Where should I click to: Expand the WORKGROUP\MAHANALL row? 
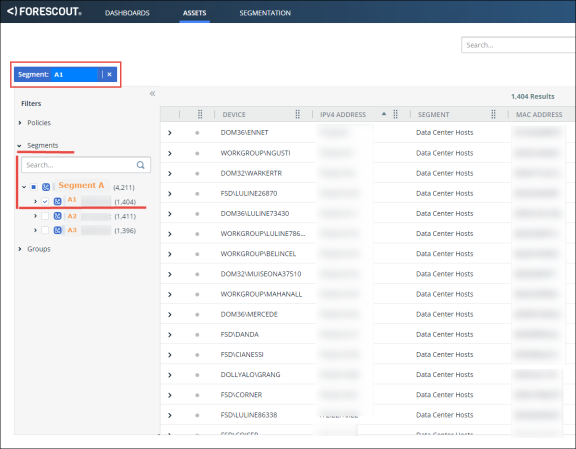[x=170, y=294]
